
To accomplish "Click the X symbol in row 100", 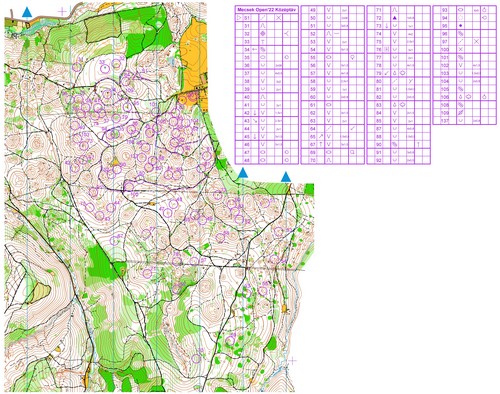I will coord(461,49).
